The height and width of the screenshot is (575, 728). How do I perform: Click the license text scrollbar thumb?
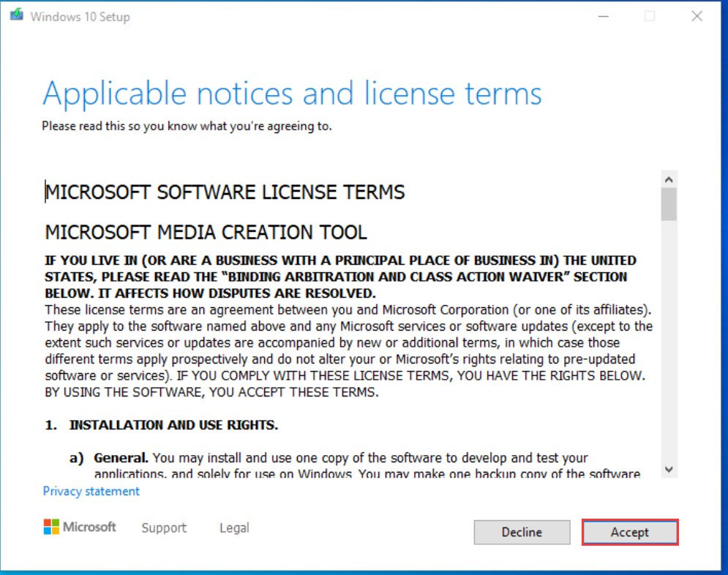[669, 204]
